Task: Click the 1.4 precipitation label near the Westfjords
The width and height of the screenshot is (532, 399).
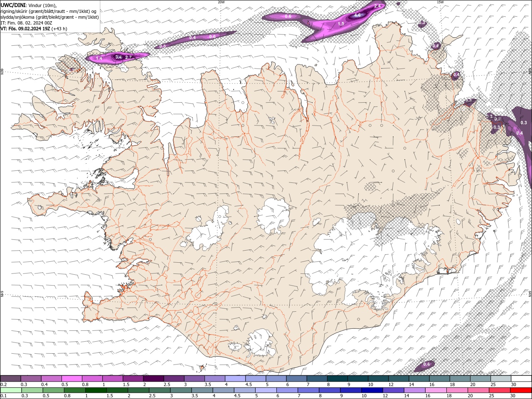Action: point(99,59)
